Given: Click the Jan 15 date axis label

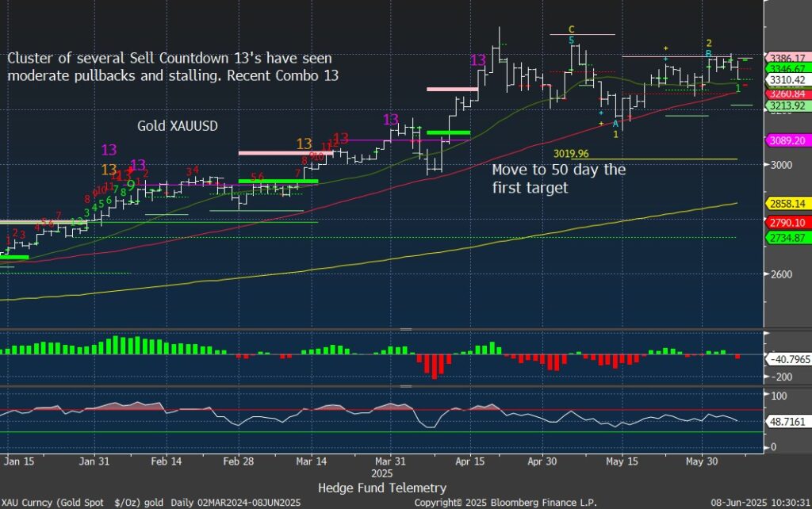Looking at the screenshot, I should (x=19, y=461).
